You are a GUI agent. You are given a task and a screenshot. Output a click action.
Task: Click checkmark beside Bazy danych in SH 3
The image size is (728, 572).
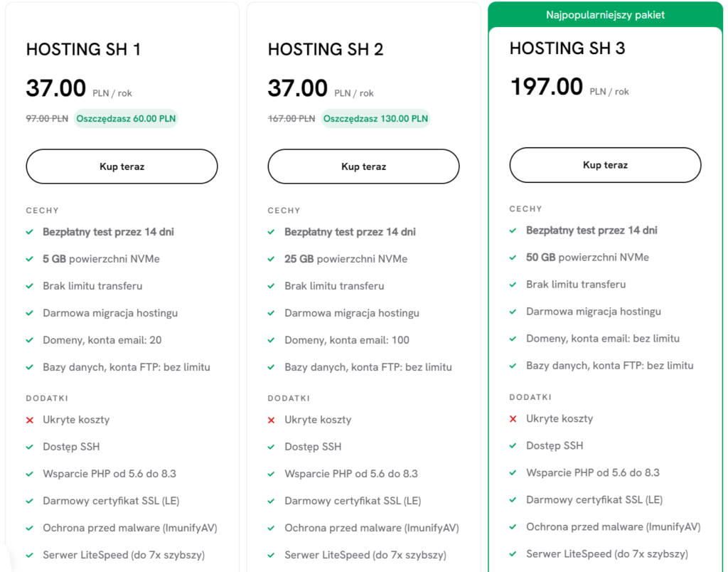[513, 366]
